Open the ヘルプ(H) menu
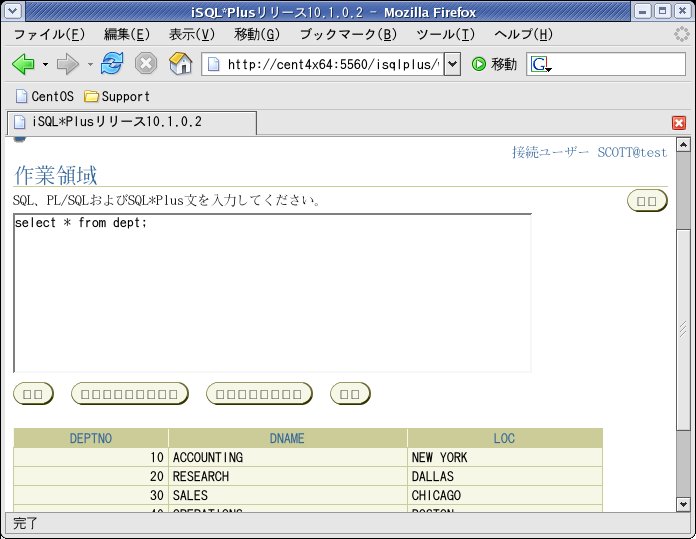The height and width of the screenshot is (539, 696). [523, 34]
